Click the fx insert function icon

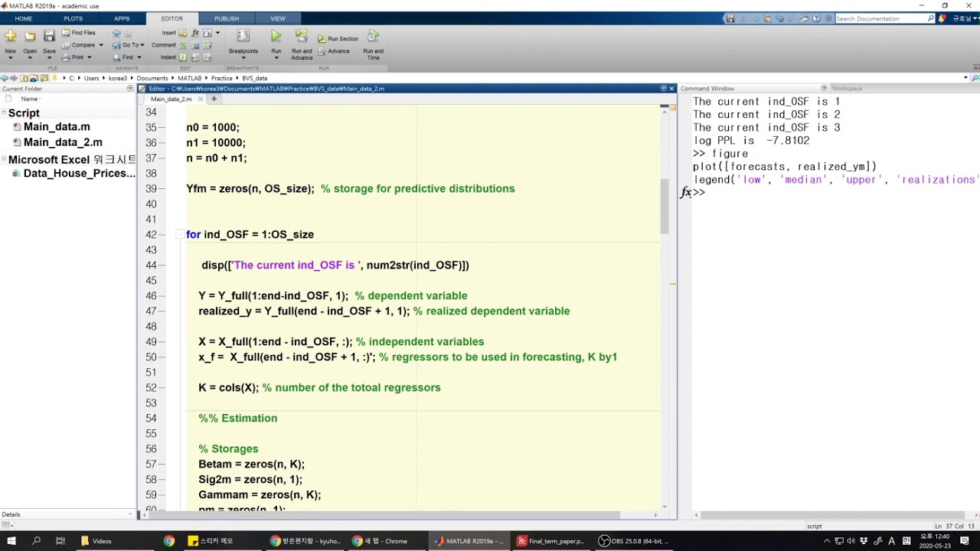195,33
